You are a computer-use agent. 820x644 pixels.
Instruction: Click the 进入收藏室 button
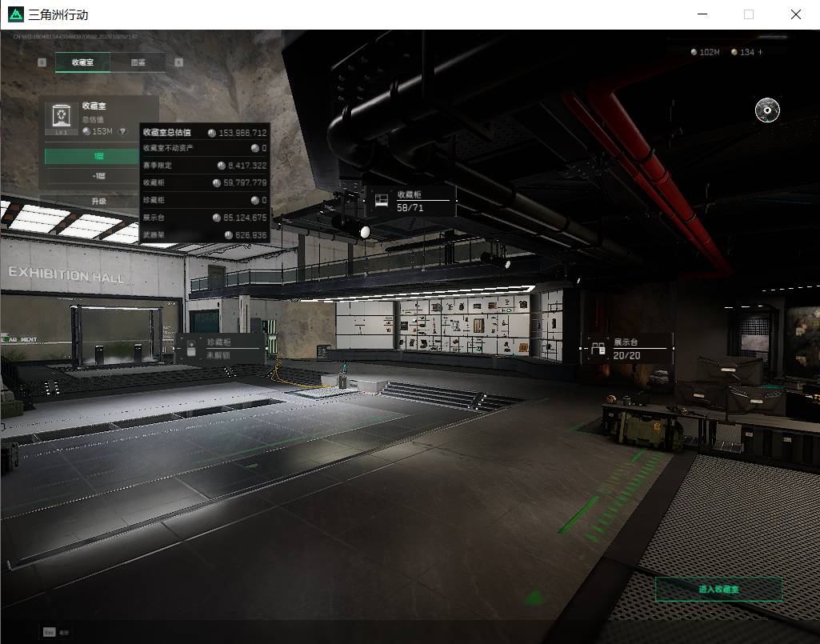pos(718,589)
